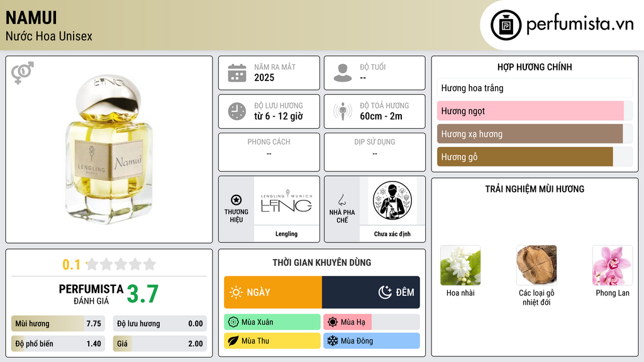Click the longevity value từ 6 - 12 giờ
Image resolution: width=644 pixels, height=362 pixels.
click(279, 116)
